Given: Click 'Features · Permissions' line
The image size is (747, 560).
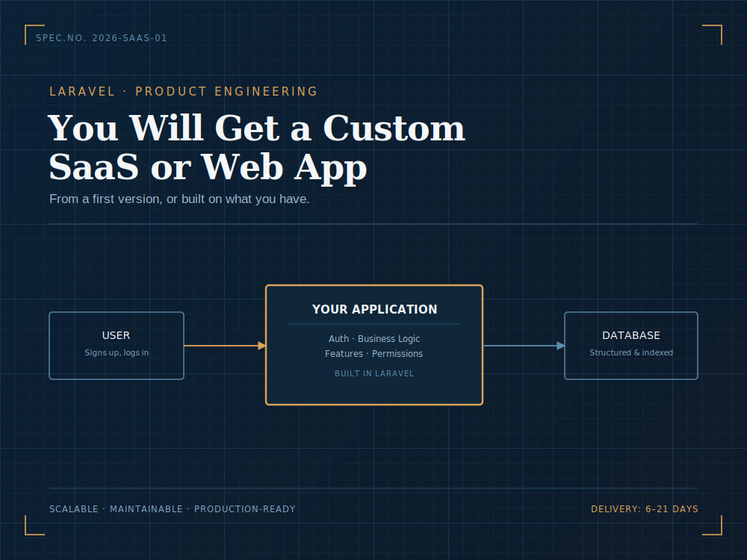Looking at the screenshot, I should pos(374,354).
